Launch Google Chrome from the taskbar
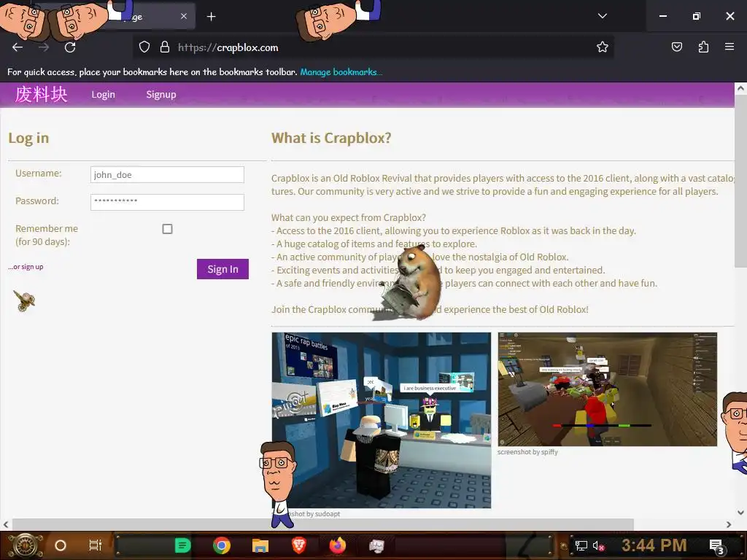 coord(222,545)
